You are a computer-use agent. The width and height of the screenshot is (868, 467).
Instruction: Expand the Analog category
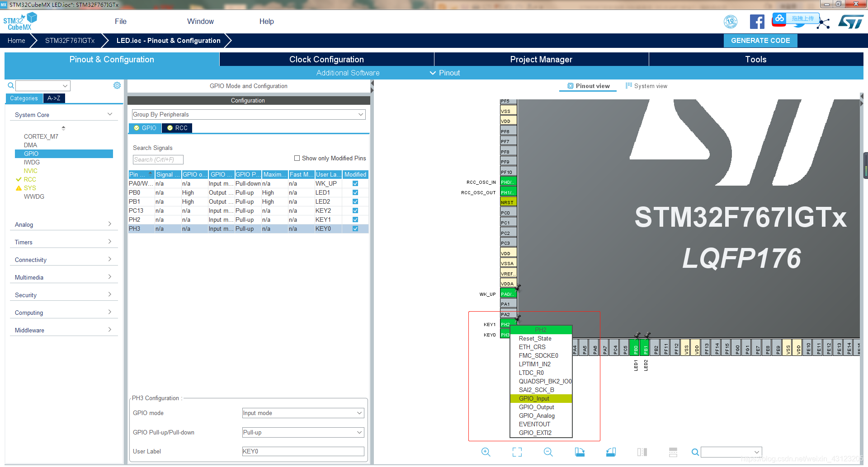(x=63, y=224)
